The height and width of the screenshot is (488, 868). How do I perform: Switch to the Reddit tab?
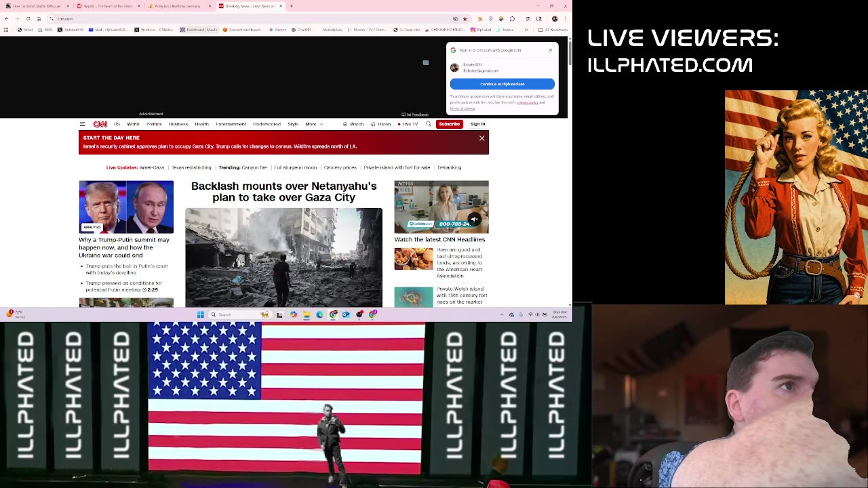107,6
